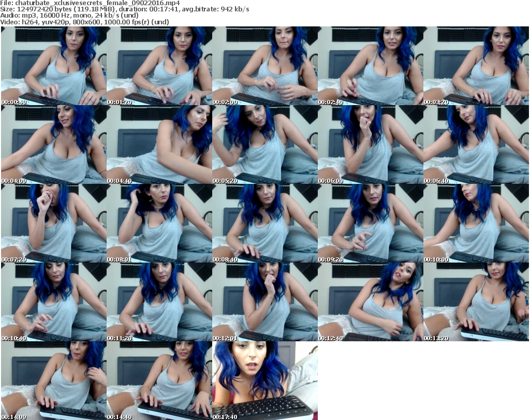The height and width of the screenshot is (420, 530).
Task: Select the thumbnail at 00:03:20
Action: click(476, 66)
